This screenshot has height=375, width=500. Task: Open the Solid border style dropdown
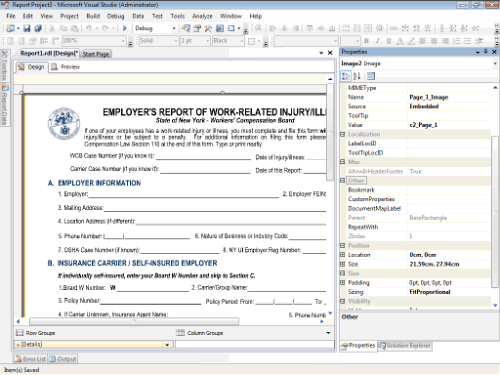(x=176, y=41)
